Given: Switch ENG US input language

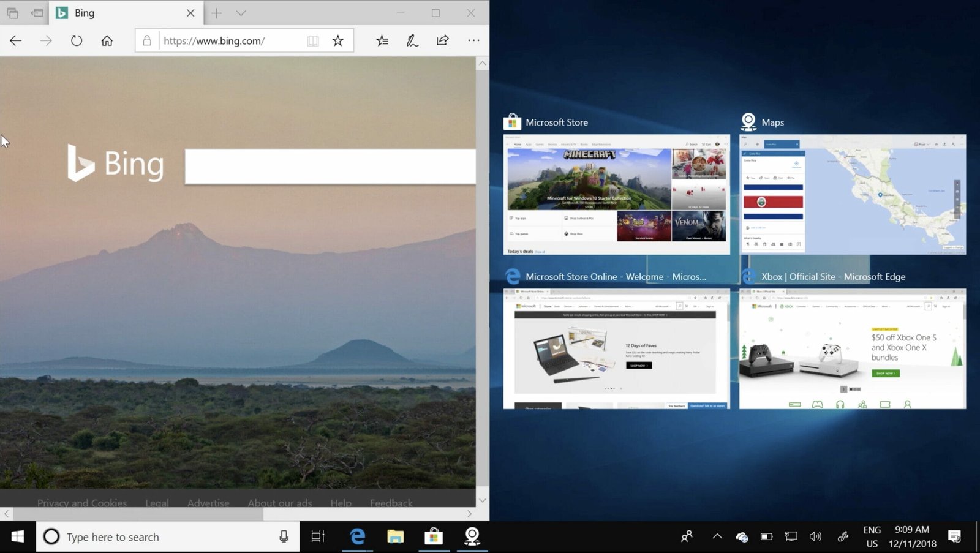Looking at the screenshot, I should click(x=872, y=537).
